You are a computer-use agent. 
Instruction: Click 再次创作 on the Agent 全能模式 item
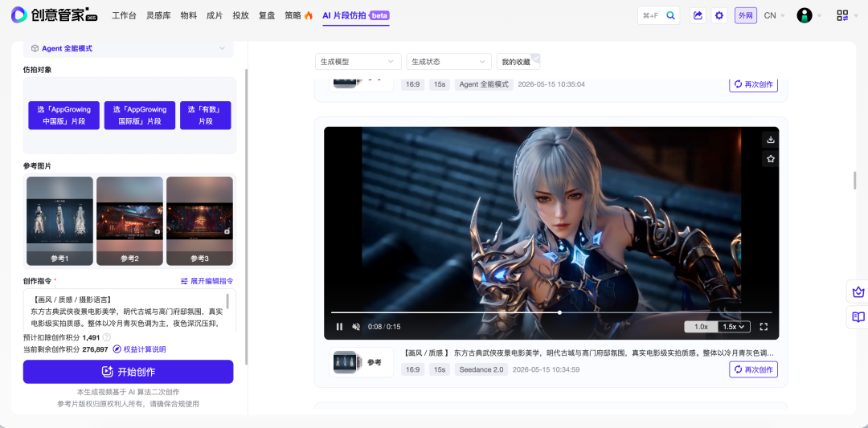click(753, 84)
